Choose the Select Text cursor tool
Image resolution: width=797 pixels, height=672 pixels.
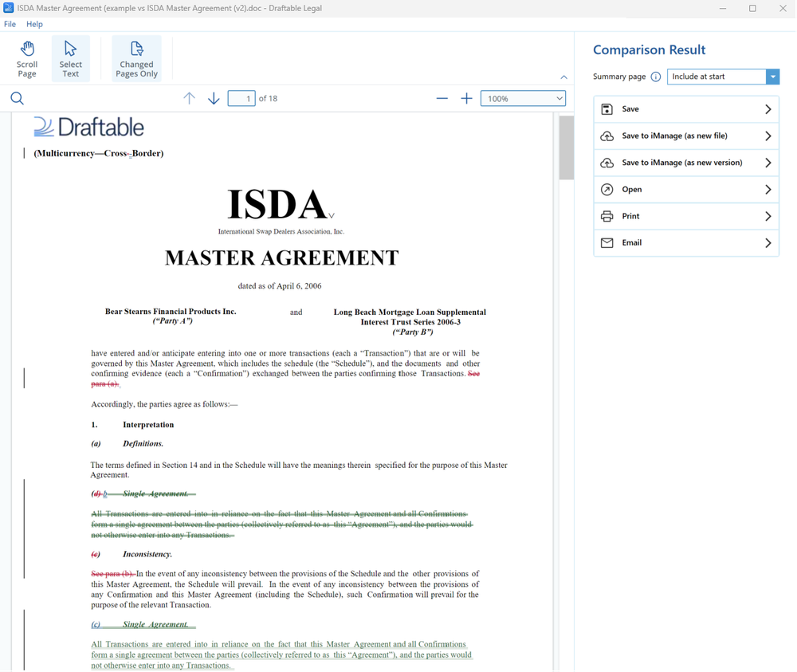(71, 59)
